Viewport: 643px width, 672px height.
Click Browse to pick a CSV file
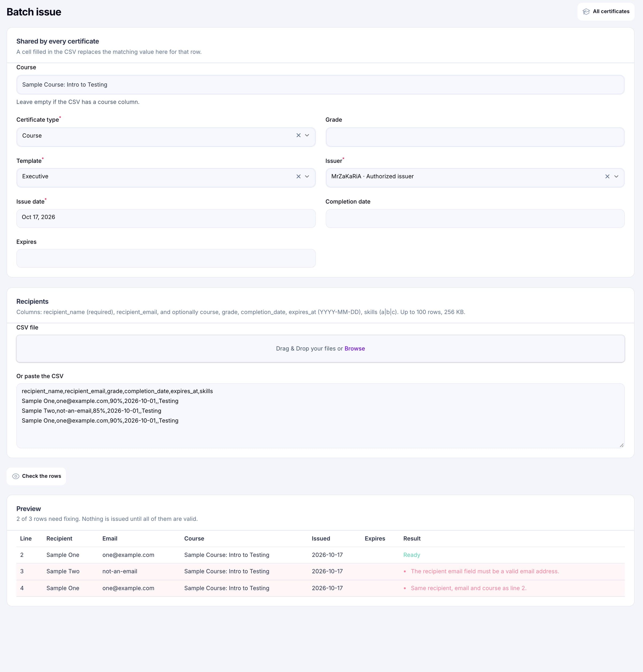tap(354, 348)
